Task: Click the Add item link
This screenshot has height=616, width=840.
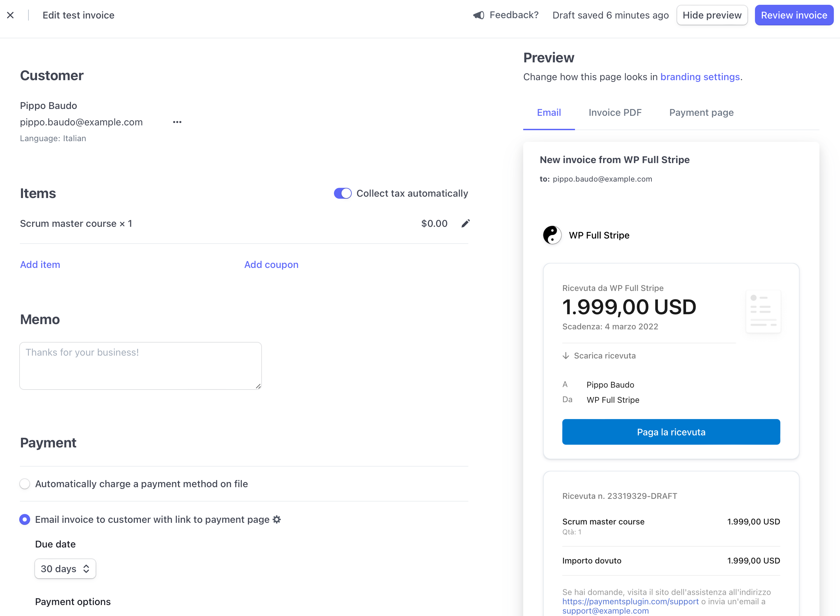Action: coord(40,264)
